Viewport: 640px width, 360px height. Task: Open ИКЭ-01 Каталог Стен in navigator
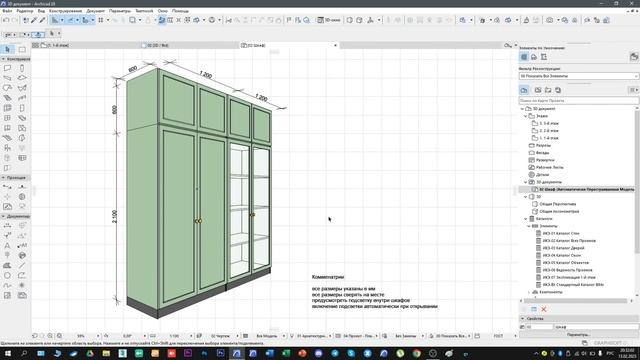point(561,233)
